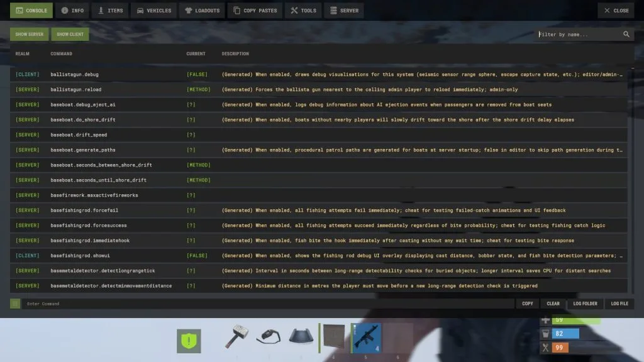Focus the Enter Command input field
This screenshot has height=362, width=644.
pyautogui.click(x=268, y=304)
